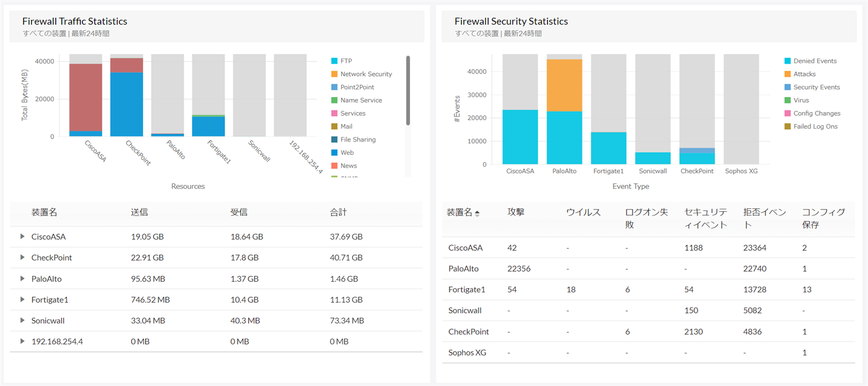This screenshot has height=386, width=868.
Task: Toggle the Attacks legend swatch
Action: pos(787,74)
